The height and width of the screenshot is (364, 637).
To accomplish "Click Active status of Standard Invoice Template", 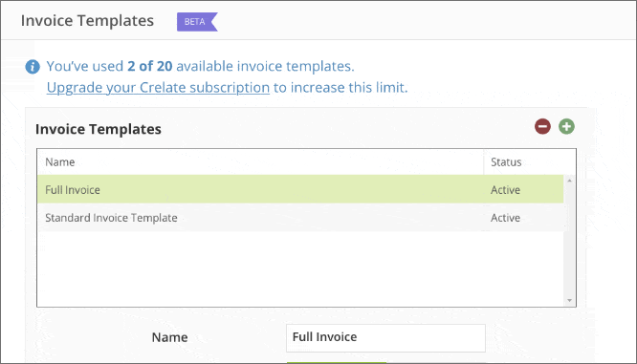I will coord(505,218).
